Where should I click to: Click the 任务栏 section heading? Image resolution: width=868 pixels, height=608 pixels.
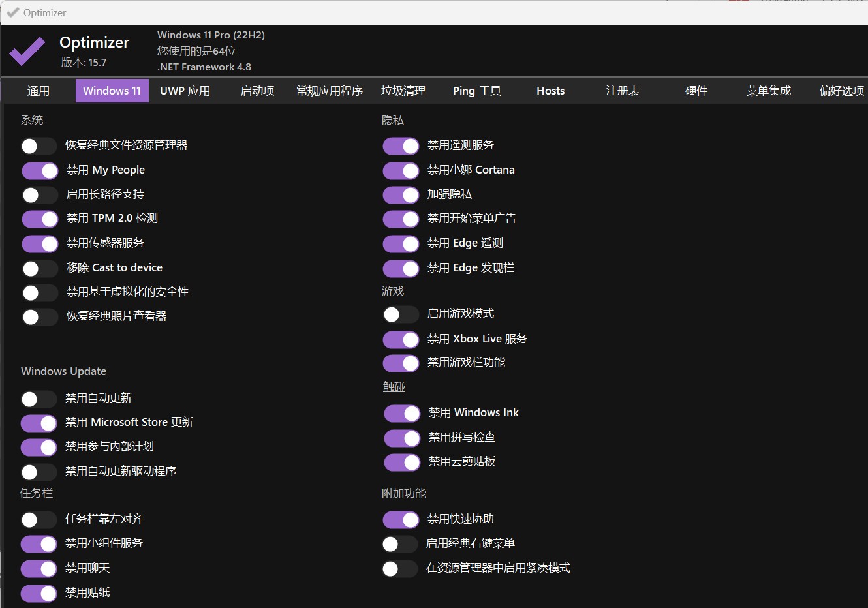(x=36, y=493)
